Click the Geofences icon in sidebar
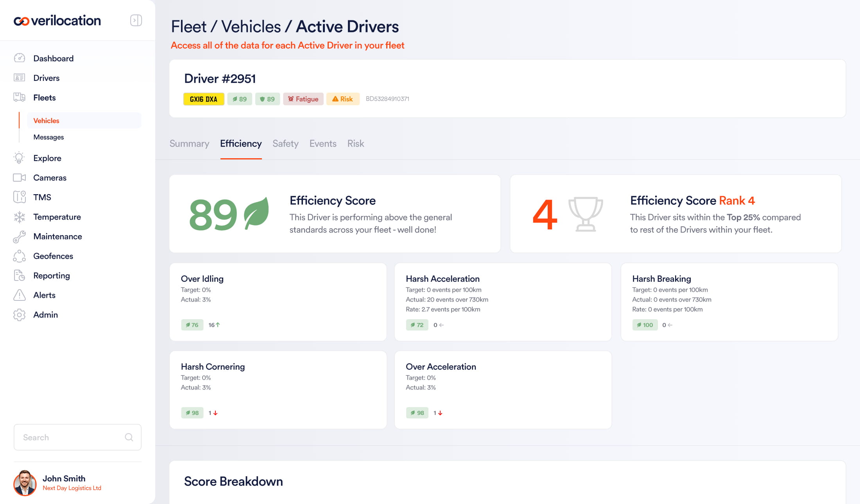The width and height of the screenshot is (860, 504). 19,256
